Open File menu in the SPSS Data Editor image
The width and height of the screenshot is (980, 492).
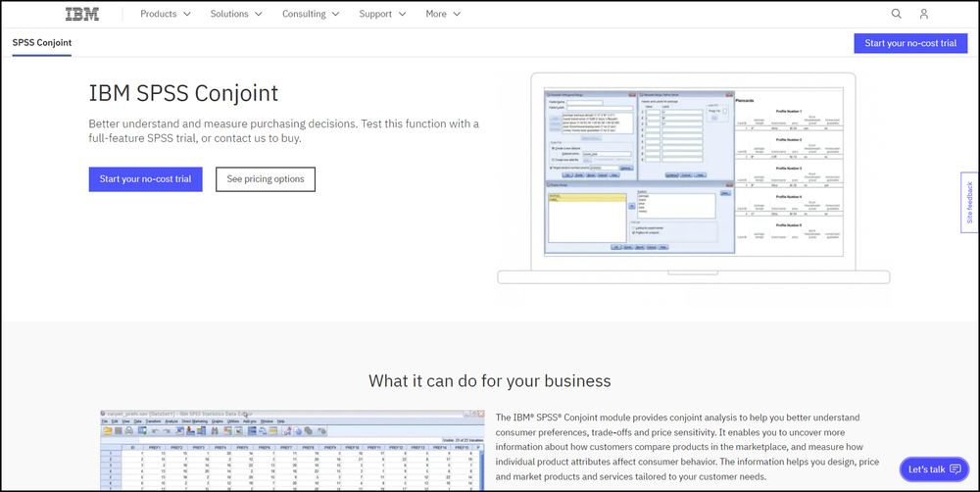[x=105, y=421]
